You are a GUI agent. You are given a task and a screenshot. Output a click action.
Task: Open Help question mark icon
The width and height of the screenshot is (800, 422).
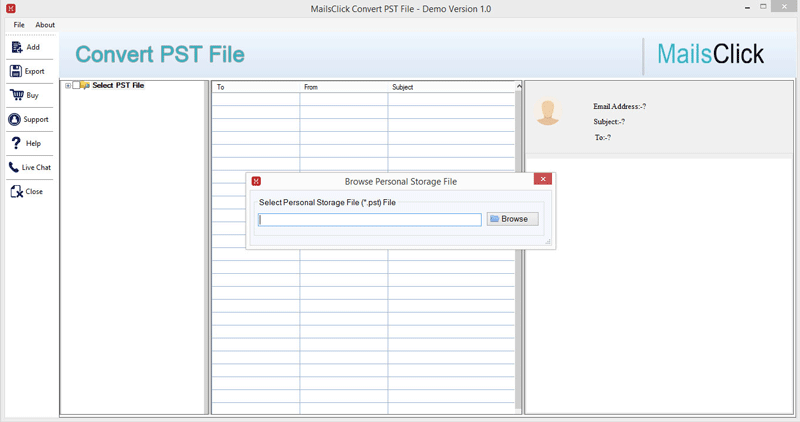(x=16, y=143)
